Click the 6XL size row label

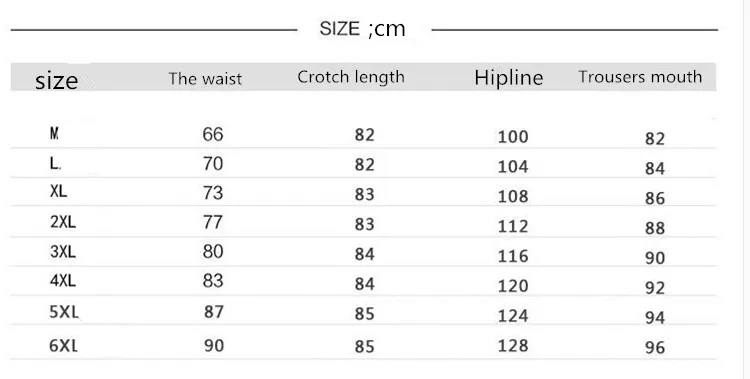pos(63,346)
